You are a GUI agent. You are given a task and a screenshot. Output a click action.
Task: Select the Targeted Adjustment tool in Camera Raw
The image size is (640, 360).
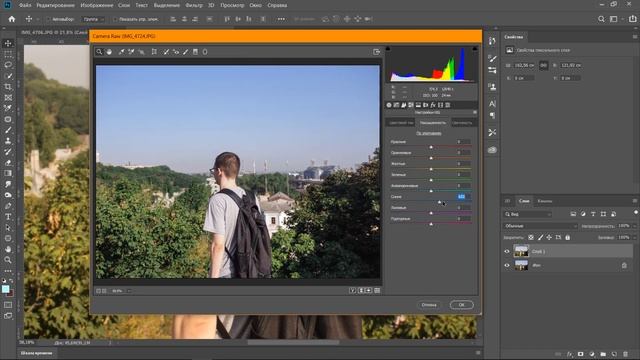141,52
